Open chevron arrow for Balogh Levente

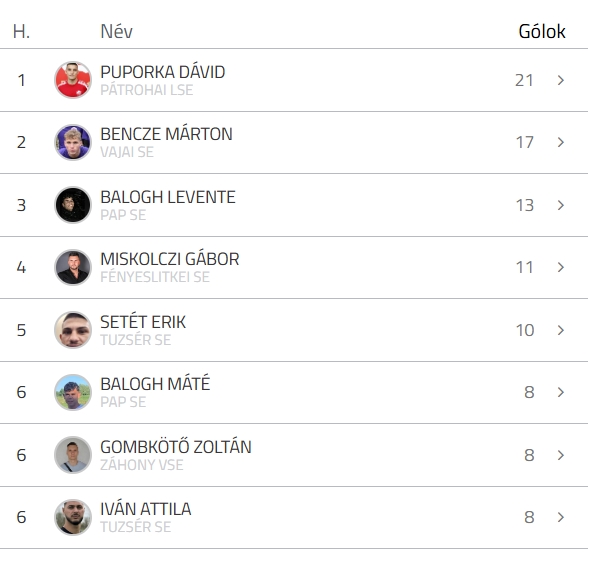click(x=561, y=205)
